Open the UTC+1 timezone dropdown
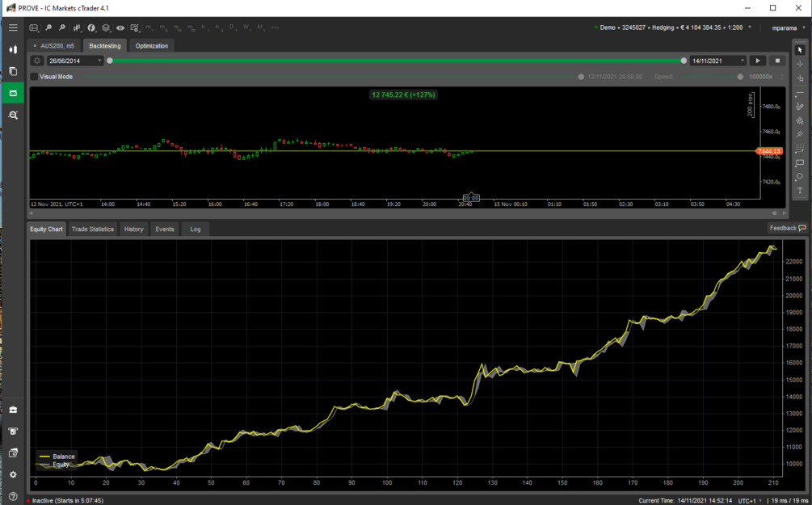Image resolution: width=812 pixels, height=505 pixels. click(749, 501)
